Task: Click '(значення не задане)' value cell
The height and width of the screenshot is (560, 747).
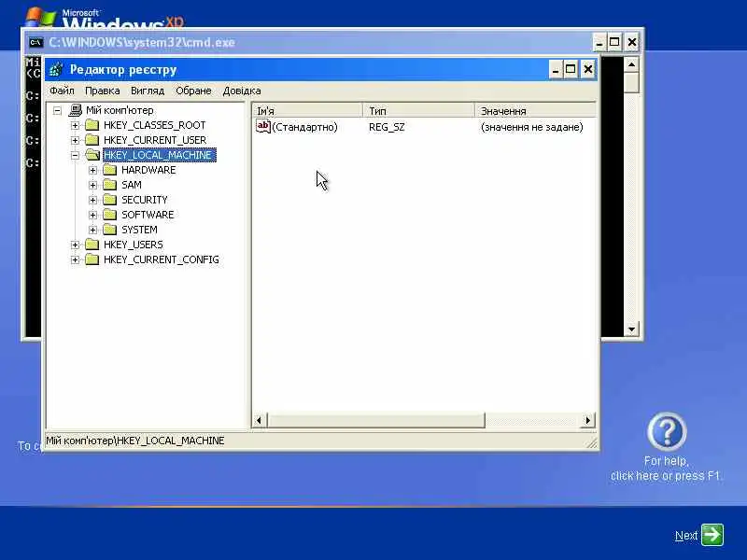Action: click(531, 127)
